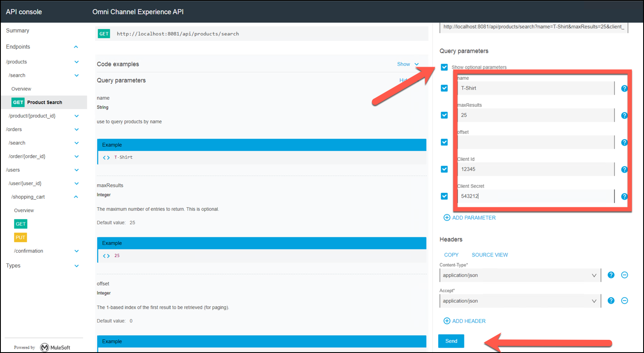Expand the /order/{order_id} endpoint
Screen dimensions: 644x353
(x=76, y=156)
